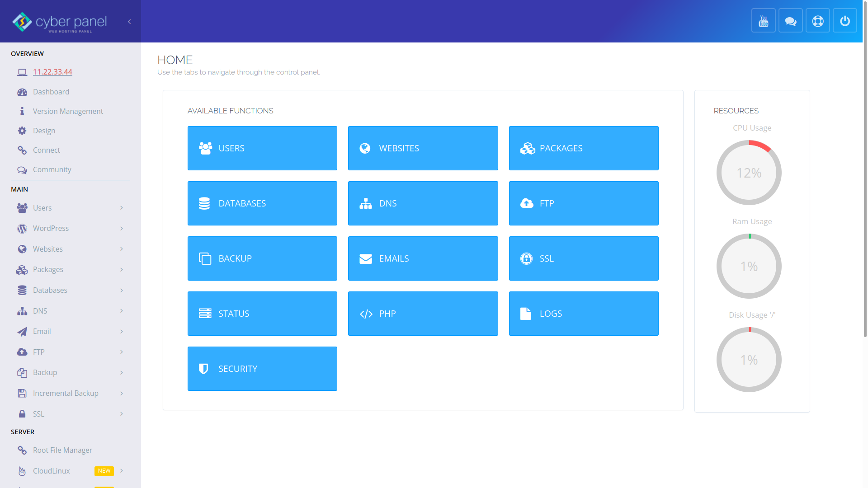This screenshot has height=488, width=868.
Task: Select Dashboard from the Overview menu
Action: click(x=51, y=92)
